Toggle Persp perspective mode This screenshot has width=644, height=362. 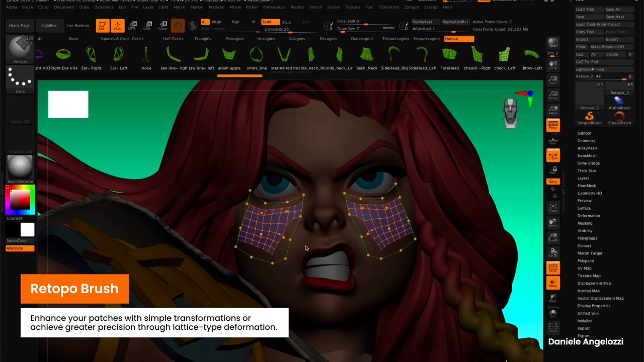click(x=553, y=125)
